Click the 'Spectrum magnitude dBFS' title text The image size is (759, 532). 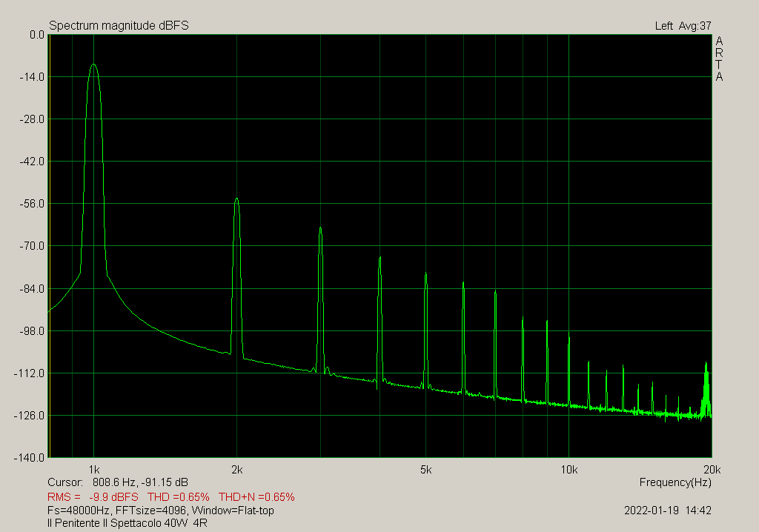coord(119,26)
